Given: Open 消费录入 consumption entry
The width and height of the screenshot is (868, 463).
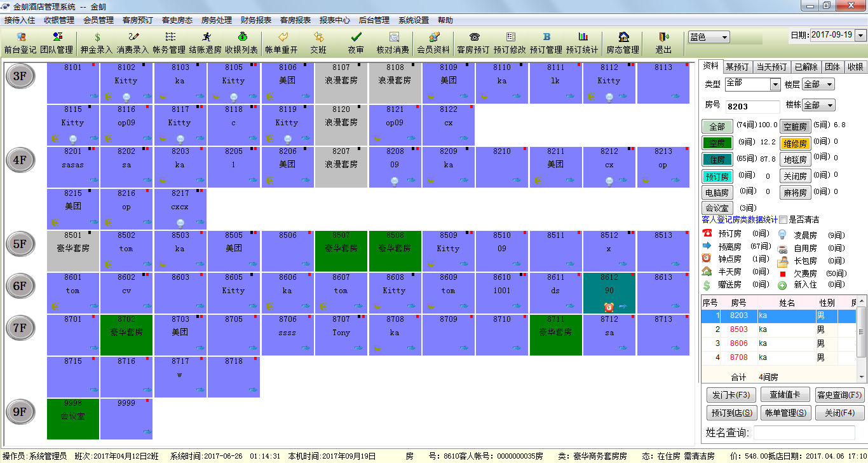Looking at the screenshot, I should click(133, 43).
